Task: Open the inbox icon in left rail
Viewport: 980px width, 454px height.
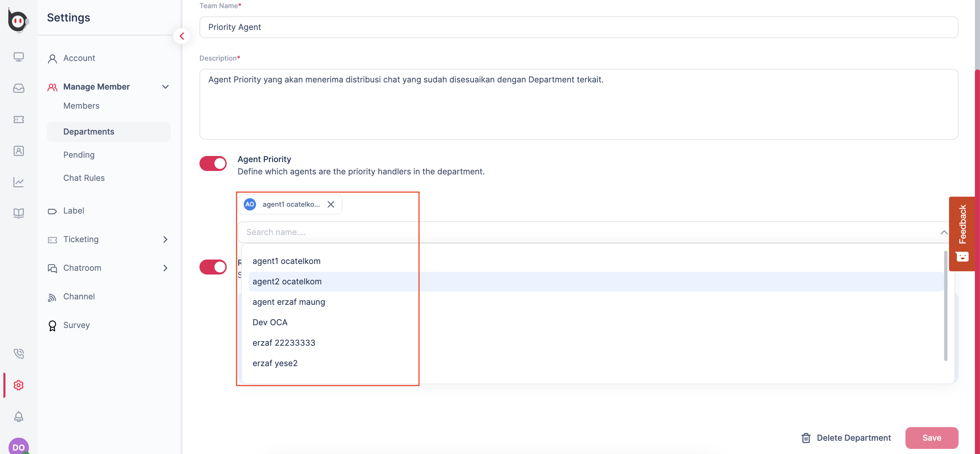Action: click(18, 88)
